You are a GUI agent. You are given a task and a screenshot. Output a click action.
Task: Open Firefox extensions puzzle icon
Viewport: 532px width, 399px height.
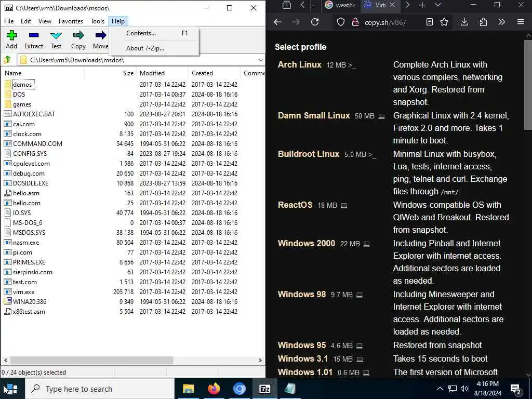483,22
